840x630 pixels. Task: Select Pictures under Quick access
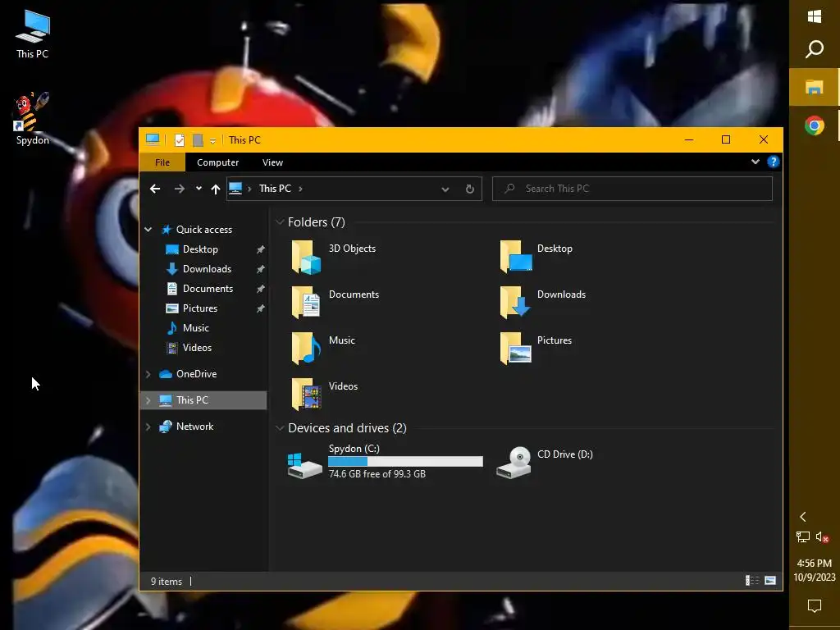200,308
